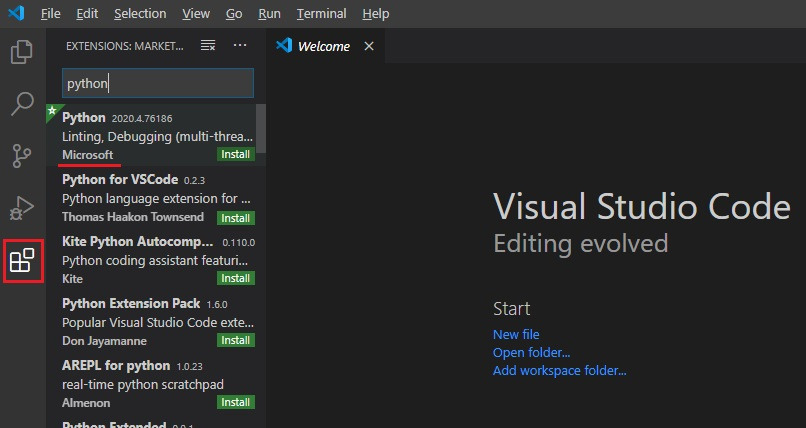Open the Extensions view icon
This screenshot has height=428, width=806.
coord(22,260)
